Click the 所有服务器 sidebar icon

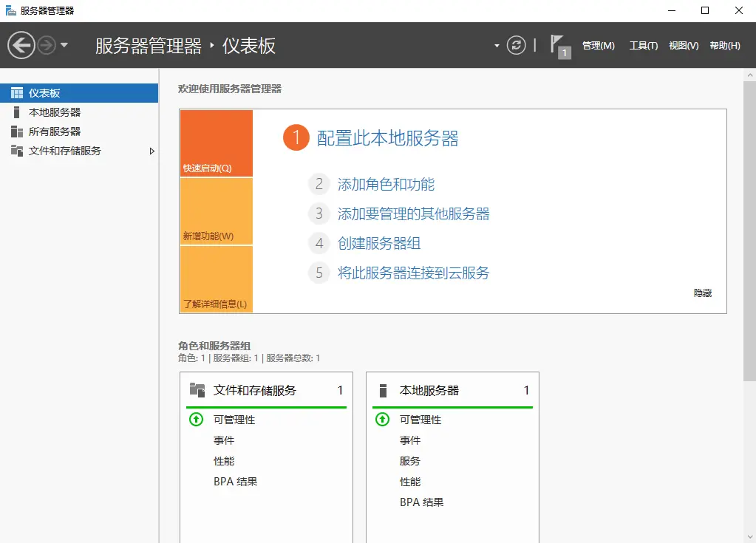pyautogui.click(x=17, y=132)
